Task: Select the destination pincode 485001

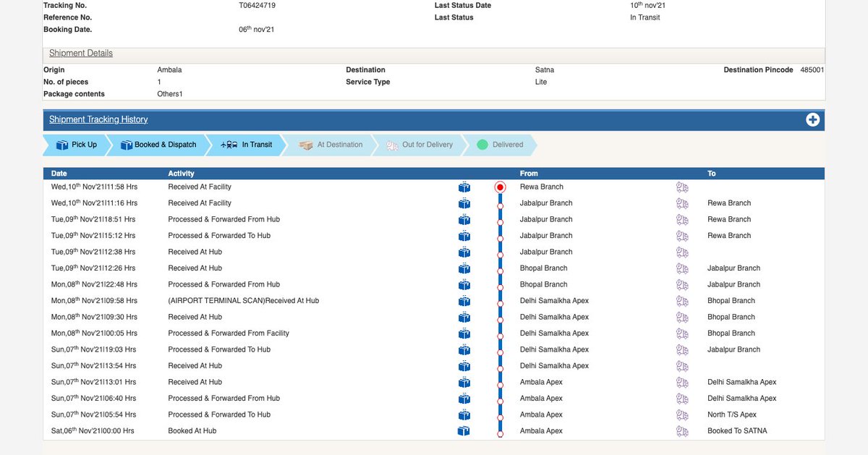Action: pos(812,70)
